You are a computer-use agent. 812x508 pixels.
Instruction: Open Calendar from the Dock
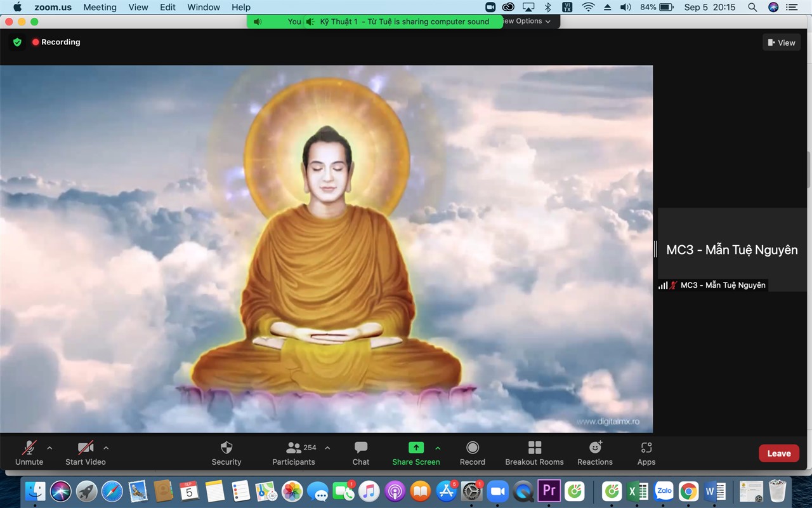189,491
